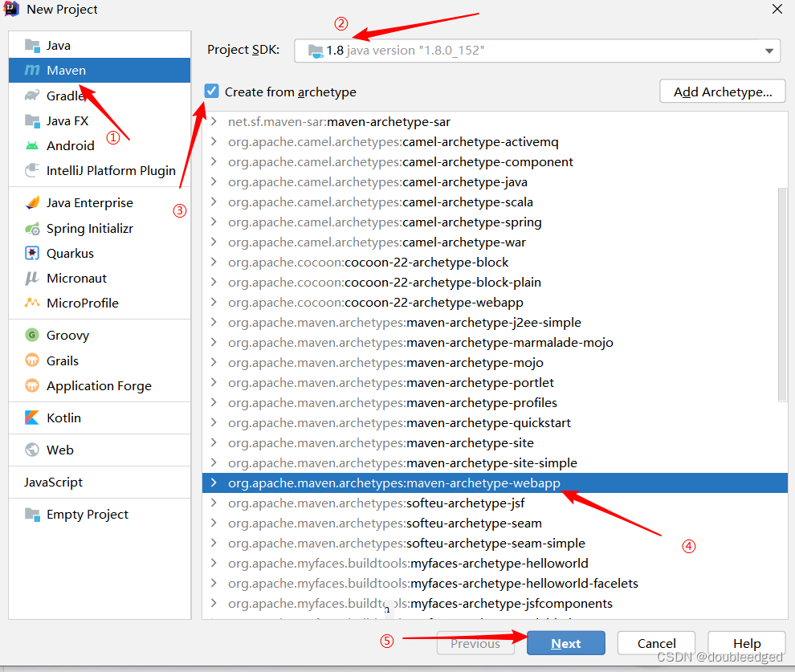This screenshot has width=795, height=672.
Task: Click the SDK folder icon in combo box
Action: (x=316, y=51)
